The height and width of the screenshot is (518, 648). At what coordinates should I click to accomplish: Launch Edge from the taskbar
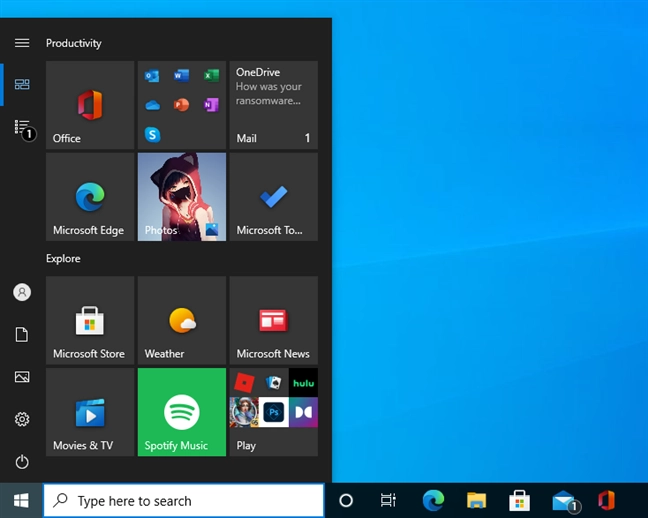click(x=433, y=500)
